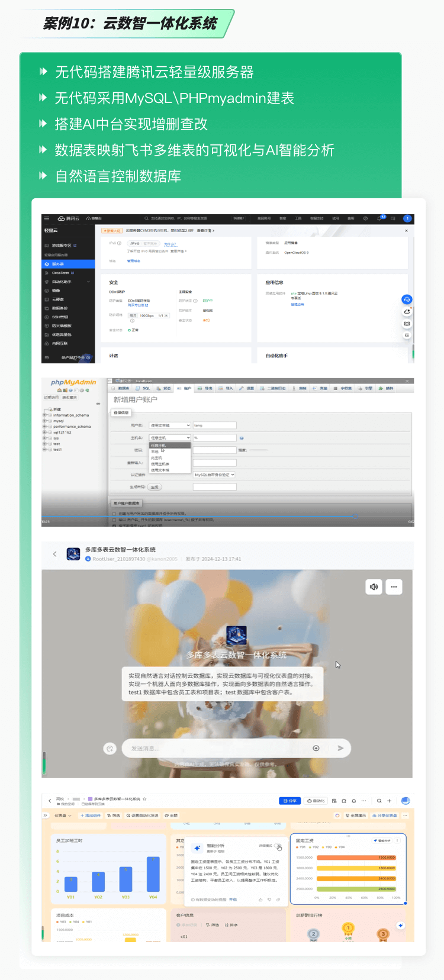
Task: Open the 插件 tab in phpMyAdmin
Action: (387, 388)
